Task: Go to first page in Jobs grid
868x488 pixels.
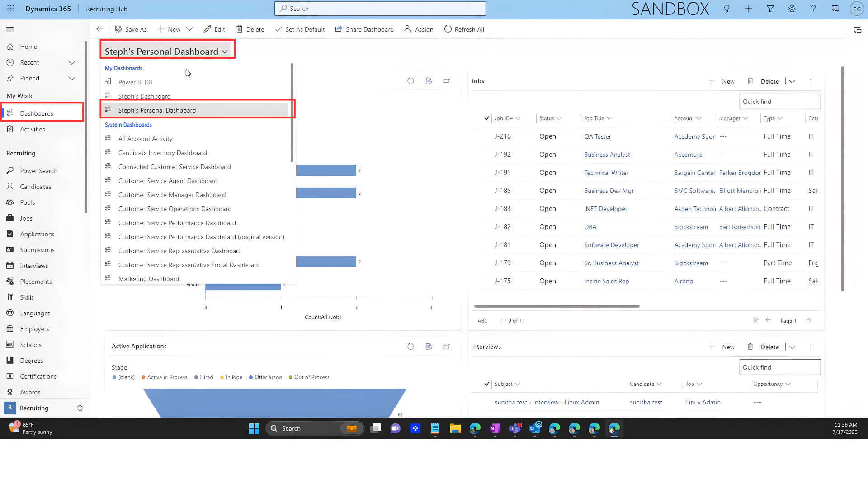Action: [x=756, y=320]
